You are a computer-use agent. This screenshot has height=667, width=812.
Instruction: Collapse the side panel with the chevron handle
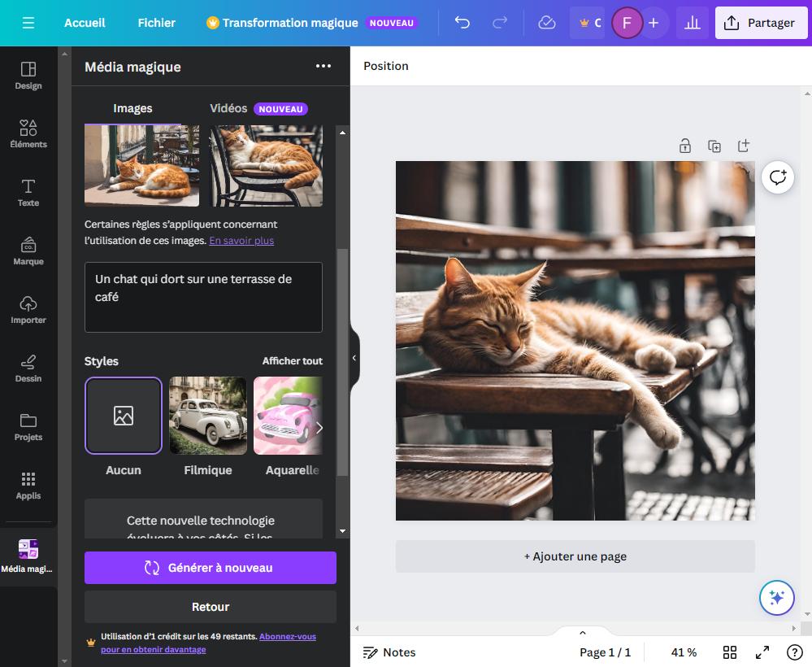pos(354,358)
